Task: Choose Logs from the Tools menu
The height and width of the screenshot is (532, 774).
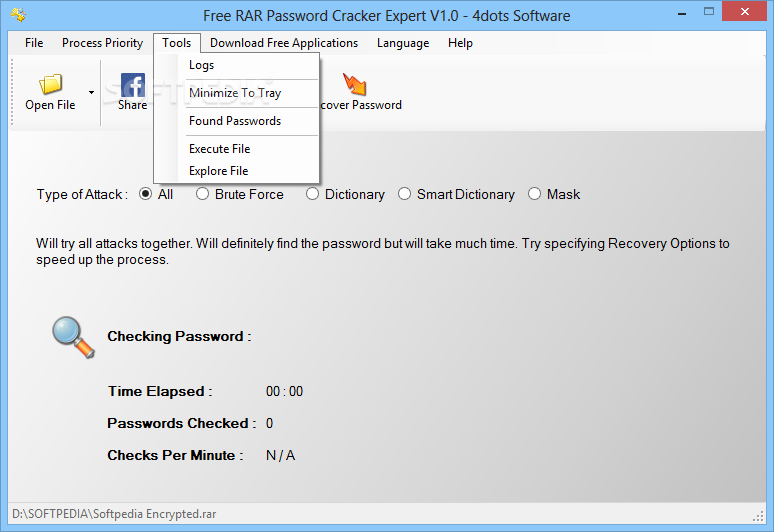Action: (x=237, y=65)
